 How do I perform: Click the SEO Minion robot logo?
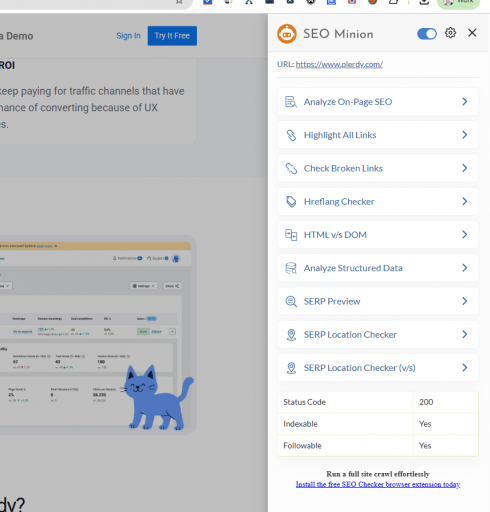click(287, 34)
